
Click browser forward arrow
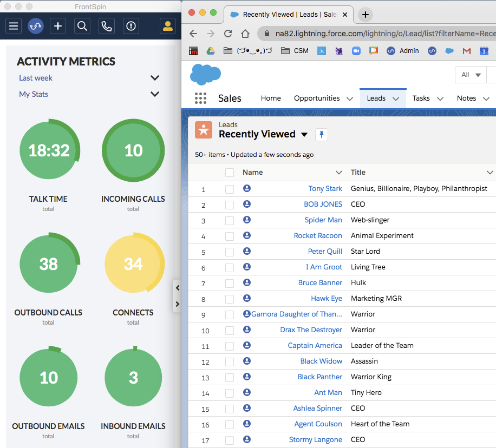(x=210, y=34)
